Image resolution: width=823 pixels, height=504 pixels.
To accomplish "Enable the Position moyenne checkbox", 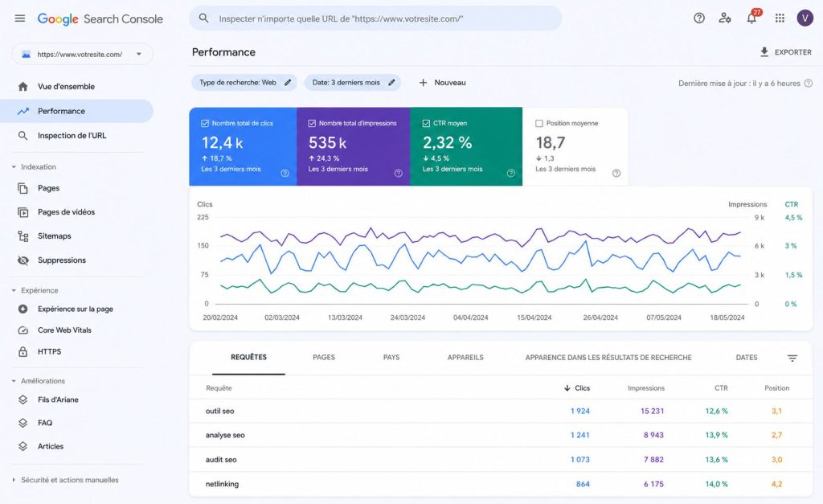I will point(539,123).
